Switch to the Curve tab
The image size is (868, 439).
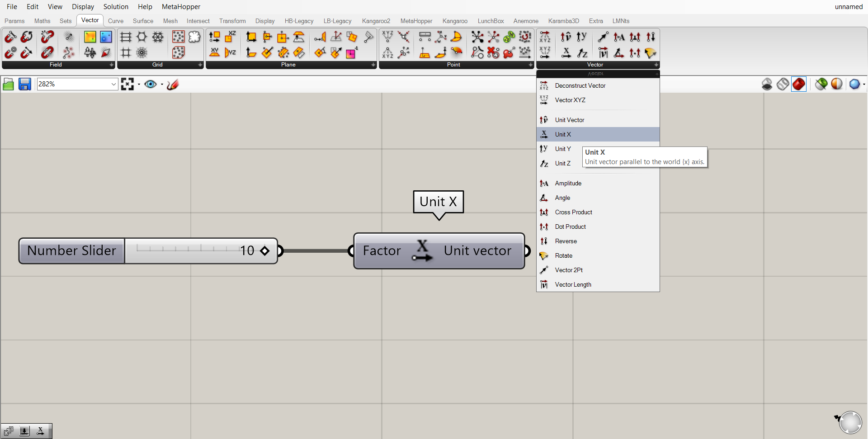115,21
